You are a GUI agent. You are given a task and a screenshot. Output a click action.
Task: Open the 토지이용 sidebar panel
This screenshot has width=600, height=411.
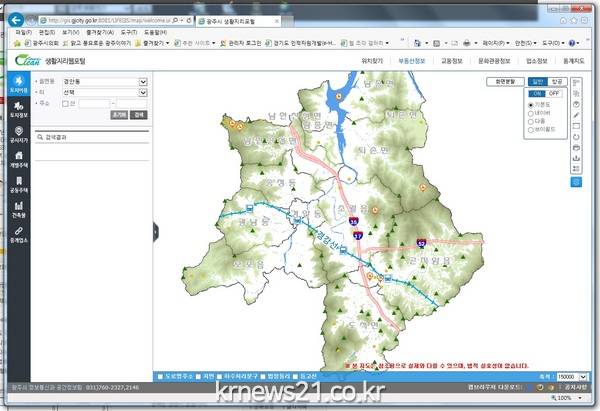(x=19, y=85)
